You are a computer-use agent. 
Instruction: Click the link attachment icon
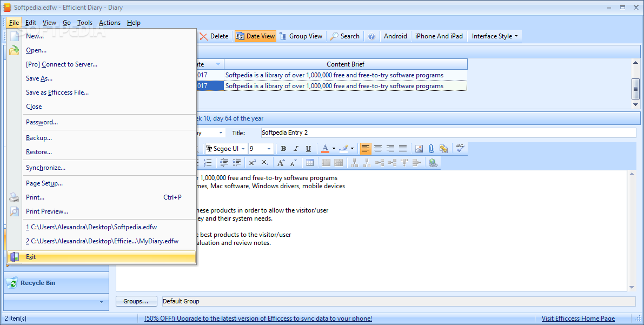tap(443, 149)
